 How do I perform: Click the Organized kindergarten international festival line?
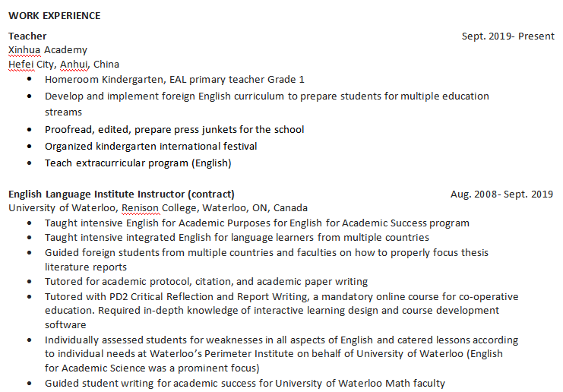[x=150, y=146]
